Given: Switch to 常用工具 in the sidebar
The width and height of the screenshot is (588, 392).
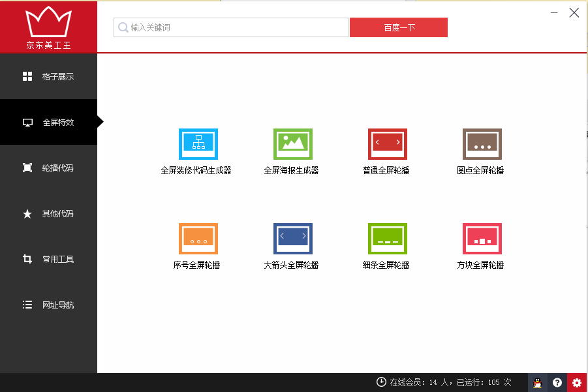Looking at the screenshot, I should pyautogui.click(x=48, y=260).
